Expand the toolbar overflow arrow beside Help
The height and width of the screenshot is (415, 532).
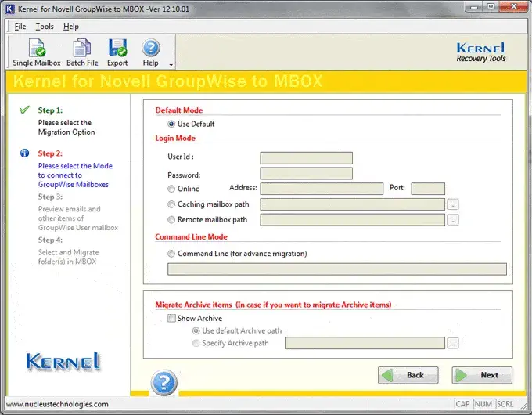pos(171,65)
